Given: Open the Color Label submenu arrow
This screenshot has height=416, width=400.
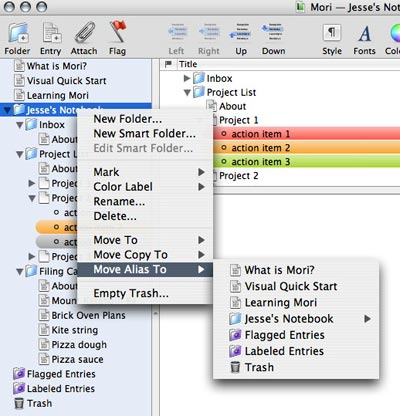Looking at the screenshot, I should pos(201,187).
